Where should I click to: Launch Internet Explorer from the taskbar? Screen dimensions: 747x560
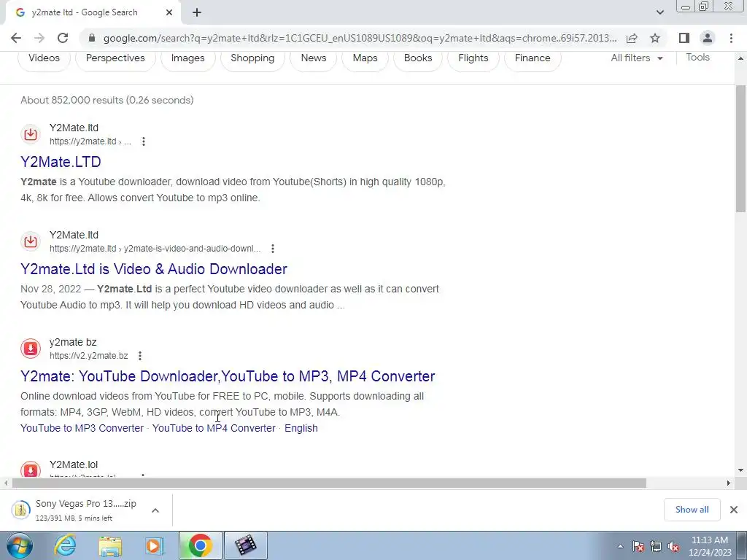coord(65,545)
